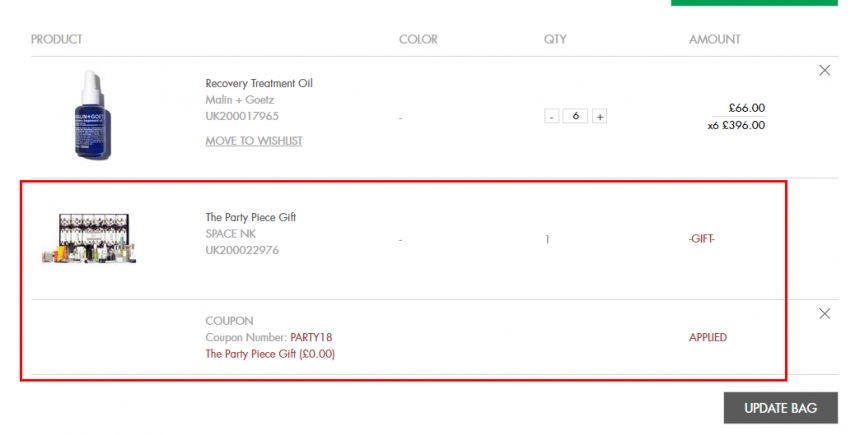This screenshot has height=435, width=860.
Task: Click the PRODUCT column header
Action: [x=56, y=40]
